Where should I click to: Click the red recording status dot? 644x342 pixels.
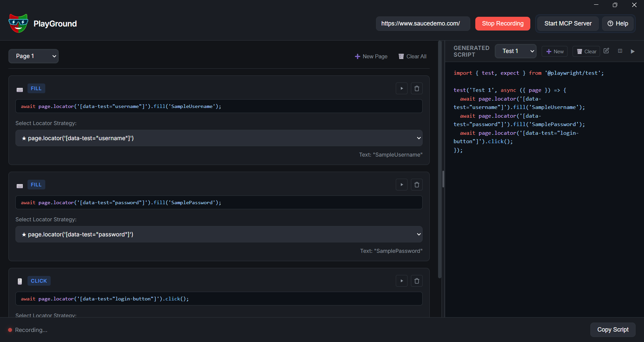click(x=10, y=330)
